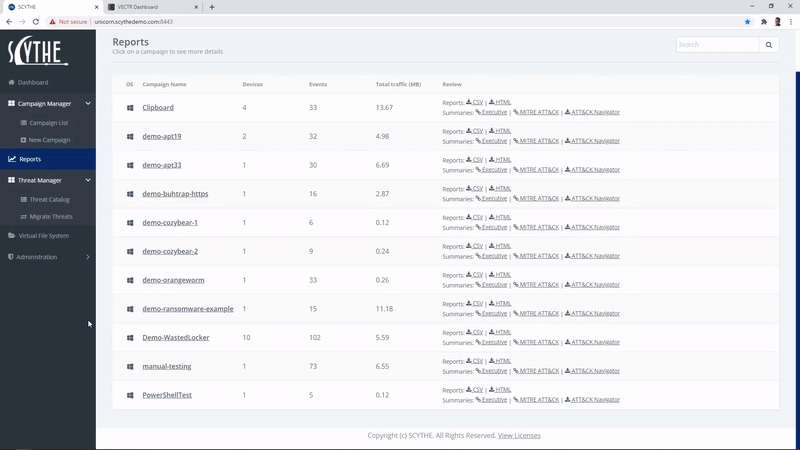Download CSV report for demo-cozybear-1
The image size is (800, 450).
(x=474, y=217)
